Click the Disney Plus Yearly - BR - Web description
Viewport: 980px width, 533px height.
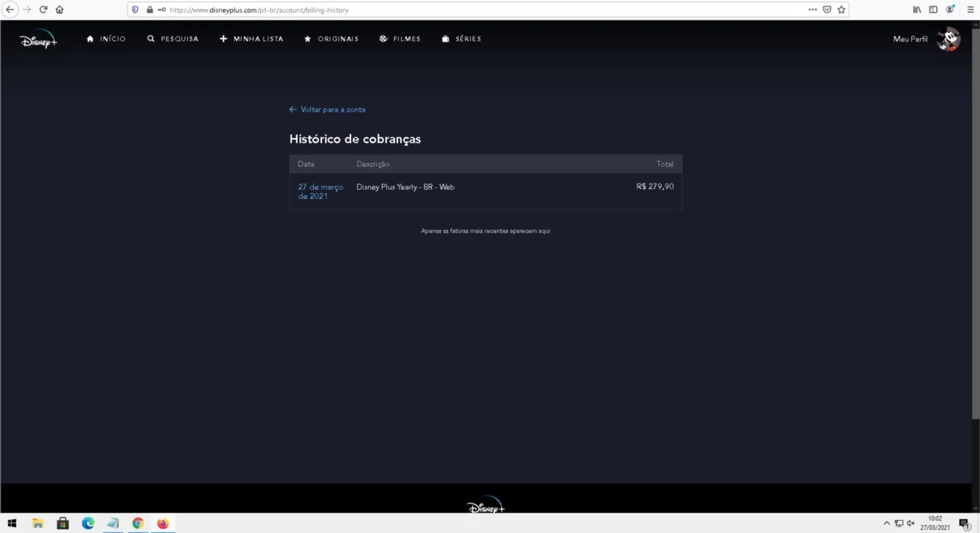click(x=405, y=187)
